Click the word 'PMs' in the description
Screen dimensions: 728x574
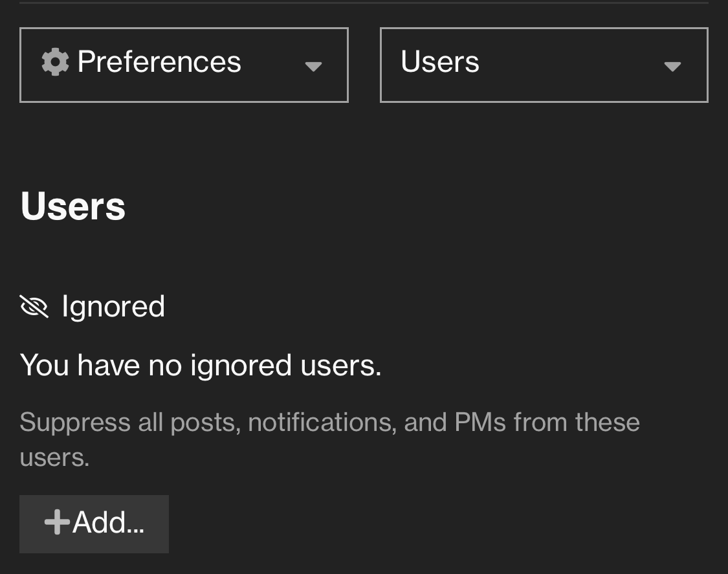480,422
